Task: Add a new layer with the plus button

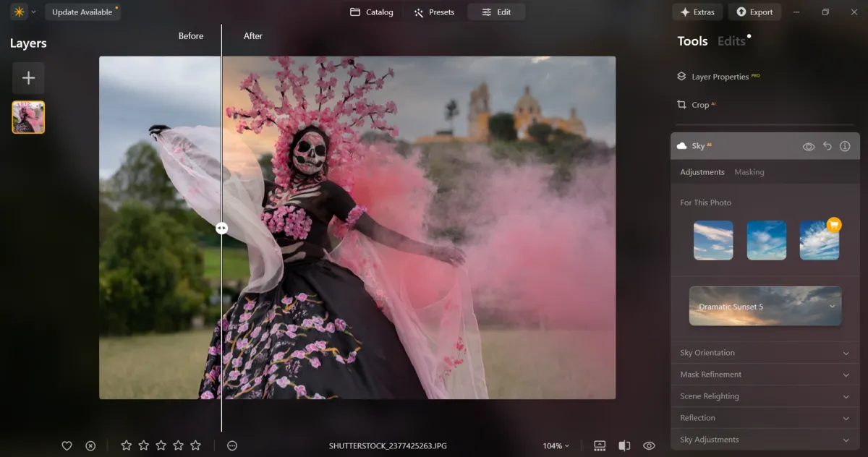Action: [28, 77]
